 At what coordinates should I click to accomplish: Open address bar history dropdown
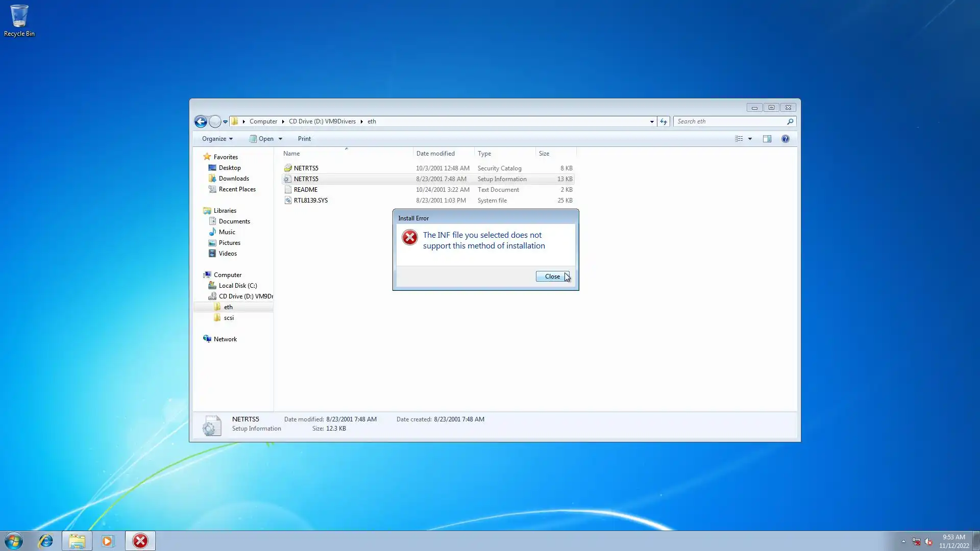pos(652,121)
